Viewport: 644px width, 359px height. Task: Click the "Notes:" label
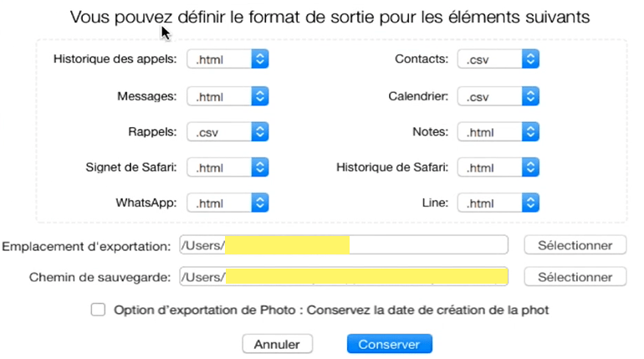coord(431,132)
